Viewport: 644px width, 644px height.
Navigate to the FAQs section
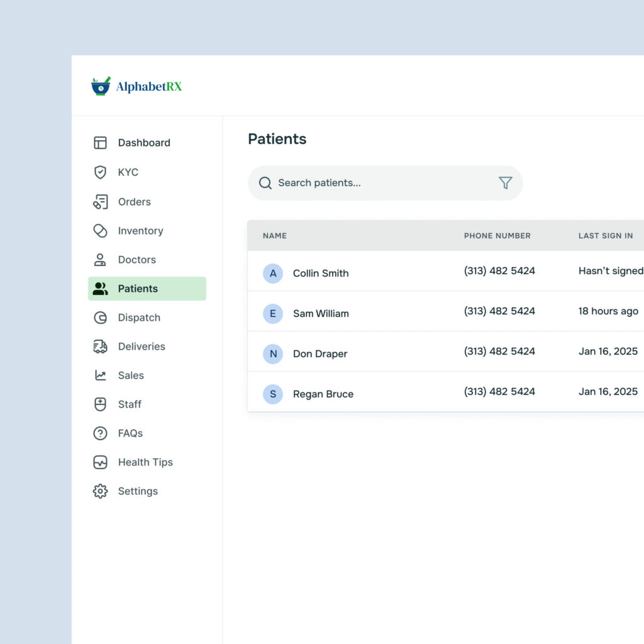(130, 433)
